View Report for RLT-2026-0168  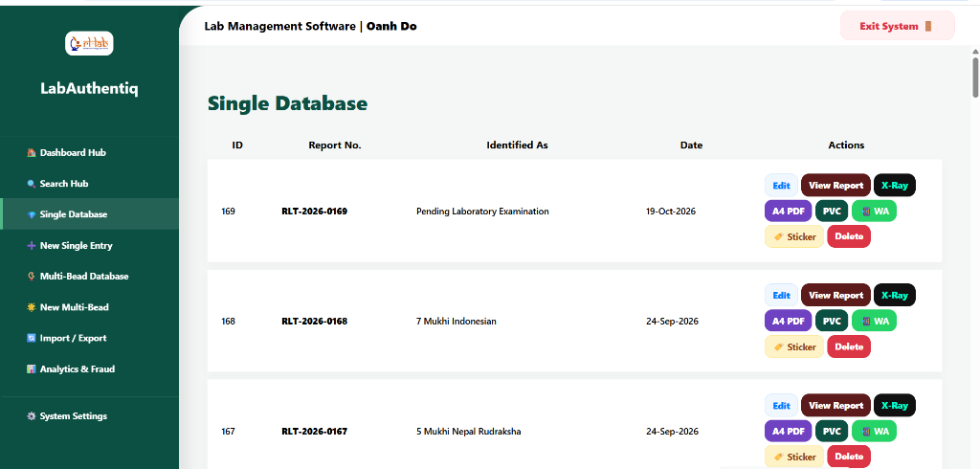[835, 295]
